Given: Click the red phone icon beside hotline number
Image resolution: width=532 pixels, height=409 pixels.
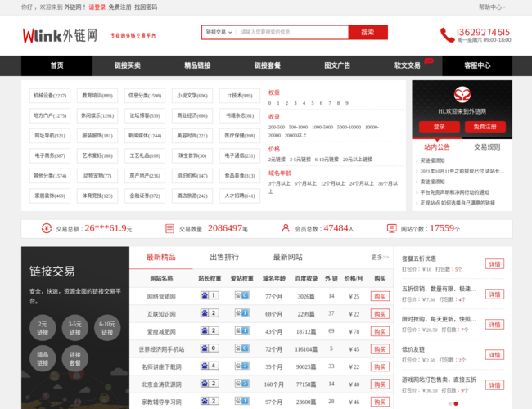Looking at the screenshot, I should click(447, 34).
